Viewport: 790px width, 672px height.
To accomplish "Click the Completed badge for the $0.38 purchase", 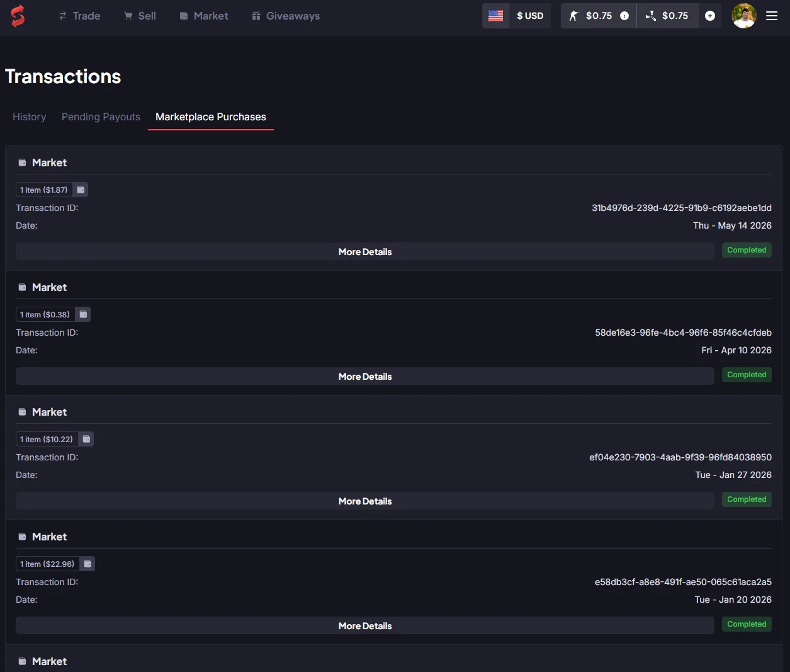I will (747, 375).
